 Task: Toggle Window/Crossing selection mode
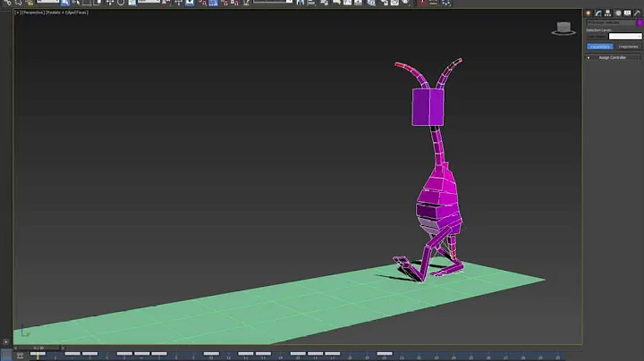(97, 3)
